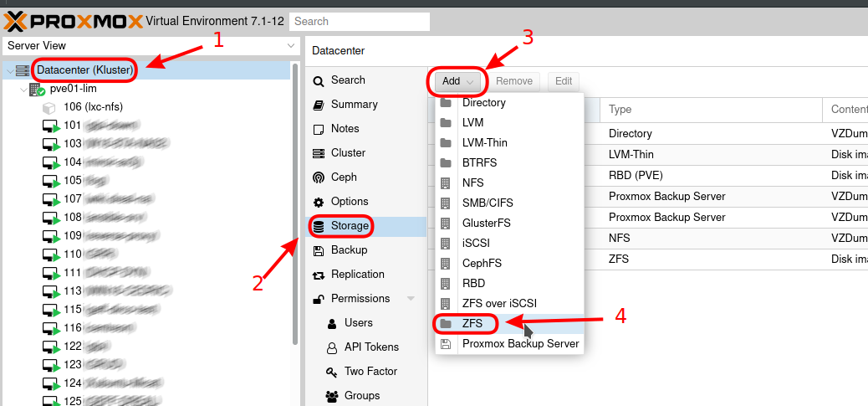Click the VM icon for 103

[51, 145]
